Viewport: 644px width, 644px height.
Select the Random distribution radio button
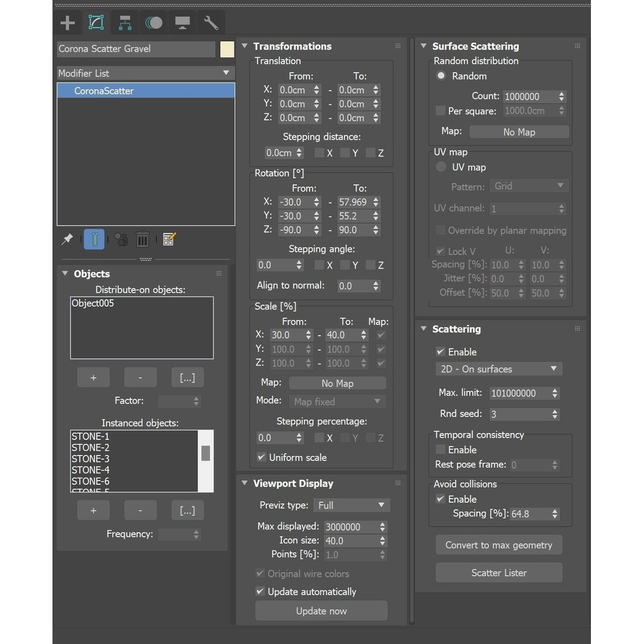tap(441, 76)
